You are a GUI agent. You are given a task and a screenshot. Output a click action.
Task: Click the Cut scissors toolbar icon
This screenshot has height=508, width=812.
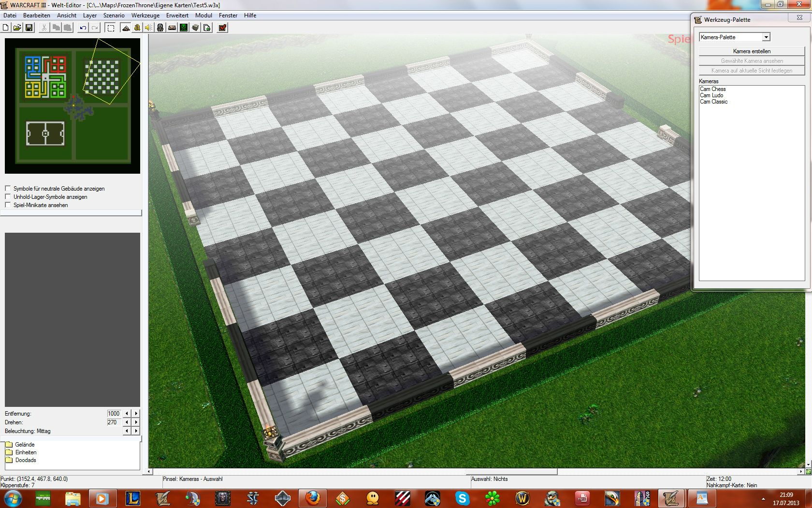point(44,28)
